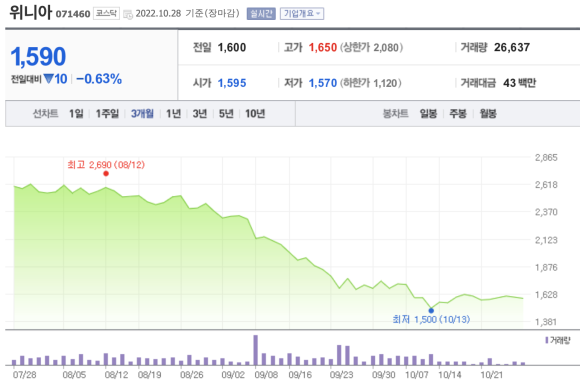This screenshot has width=580, height=392.
Task: Click the 코스닥 market badge
Action: point(106,14)
